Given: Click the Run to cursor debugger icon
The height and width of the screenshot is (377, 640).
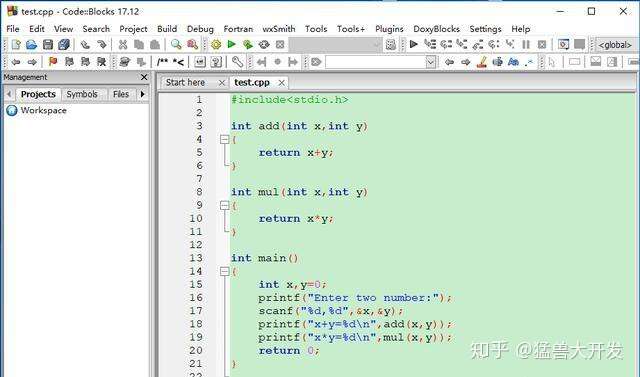Looking at the screenshot, I should point(430,44).
